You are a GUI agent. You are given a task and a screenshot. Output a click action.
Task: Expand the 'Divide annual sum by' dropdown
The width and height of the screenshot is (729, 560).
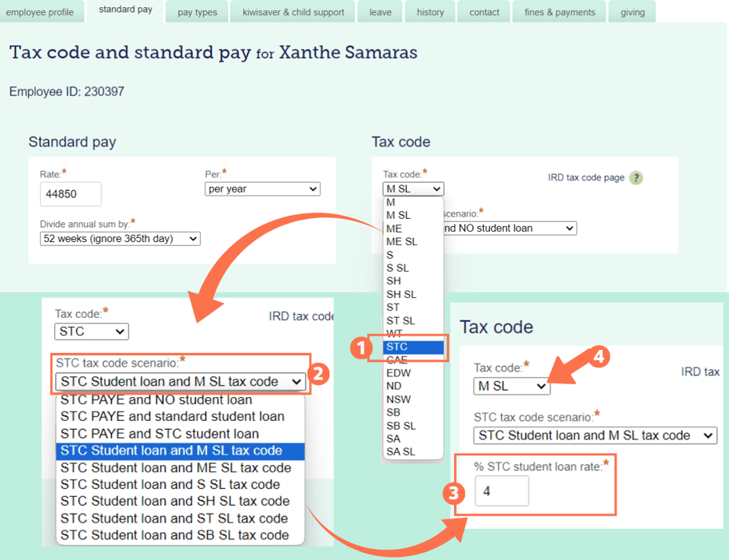[x=119, y=238]
